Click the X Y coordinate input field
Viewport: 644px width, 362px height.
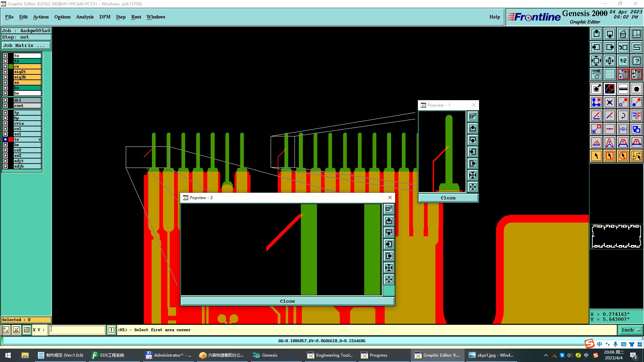[77, 330]
